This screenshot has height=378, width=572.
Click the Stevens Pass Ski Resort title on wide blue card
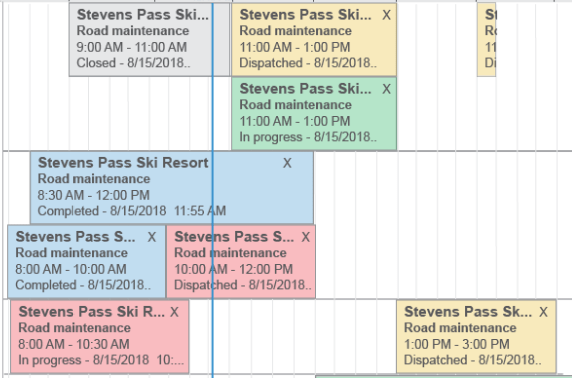coord(123,163)
